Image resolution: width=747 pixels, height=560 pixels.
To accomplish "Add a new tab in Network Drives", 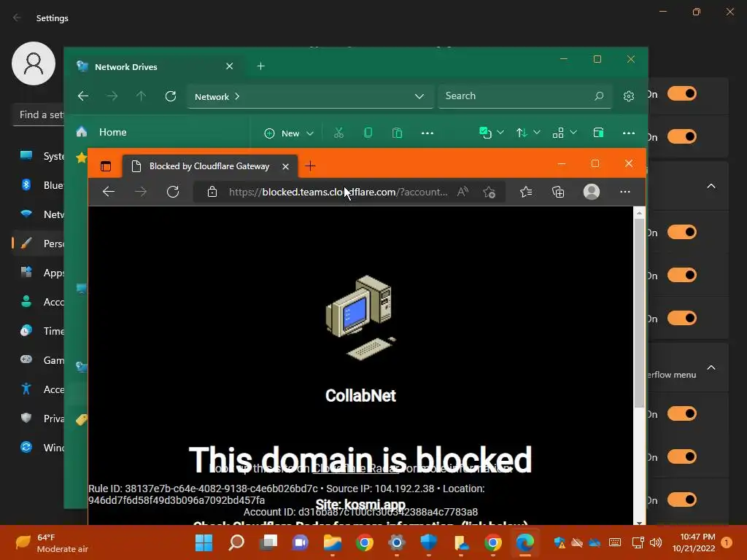I will point(260,66).
